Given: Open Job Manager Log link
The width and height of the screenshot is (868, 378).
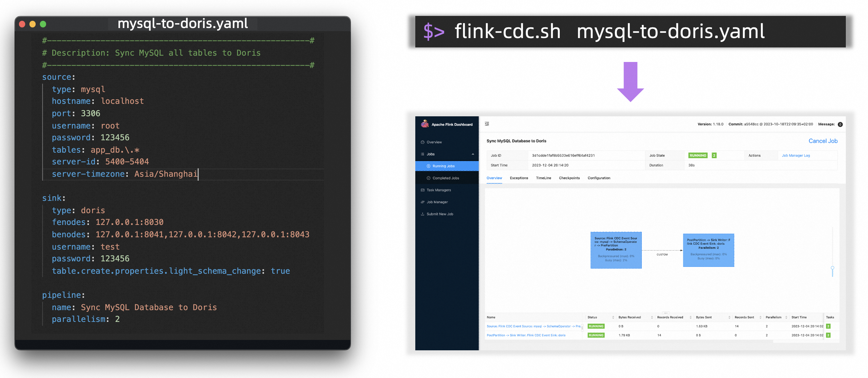Looking at the screenshot, I should (x=796, y=155).
